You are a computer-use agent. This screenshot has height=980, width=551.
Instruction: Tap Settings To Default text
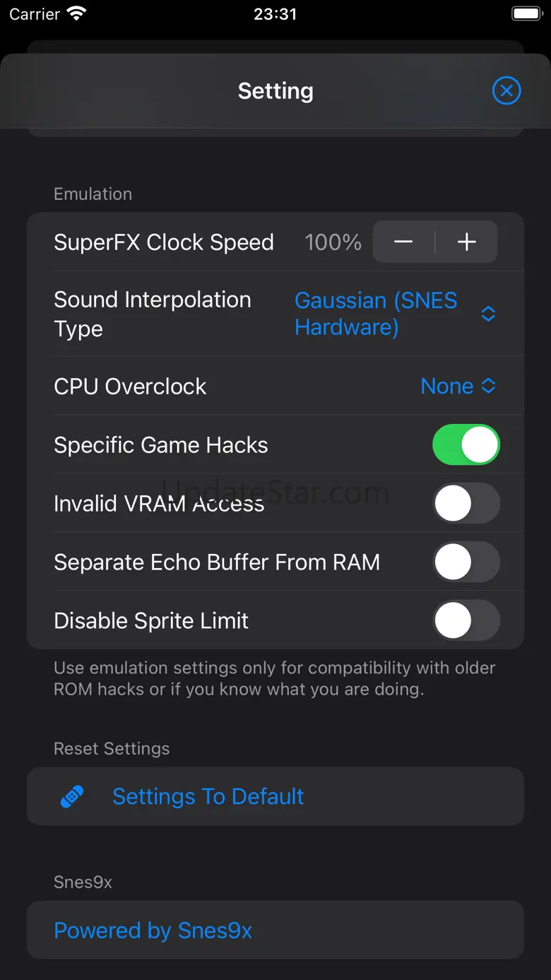pyautogui.click(x=208, y=797)
